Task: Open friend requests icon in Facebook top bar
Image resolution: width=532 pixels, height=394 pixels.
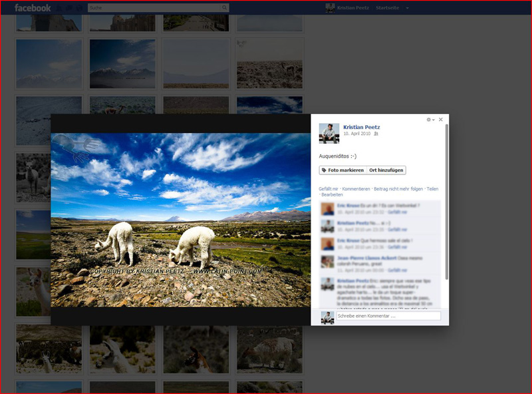Action: pos(59,8)
